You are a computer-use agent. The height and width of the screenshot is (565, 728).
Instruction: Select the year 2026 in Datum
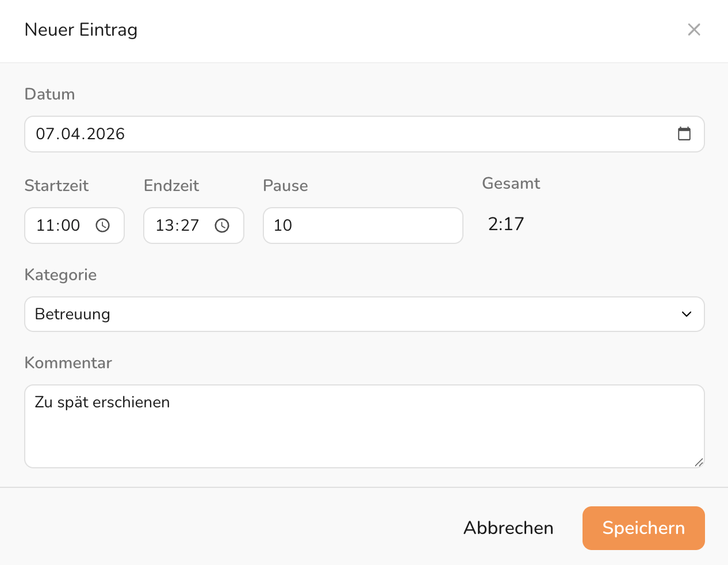coord(106,134)
